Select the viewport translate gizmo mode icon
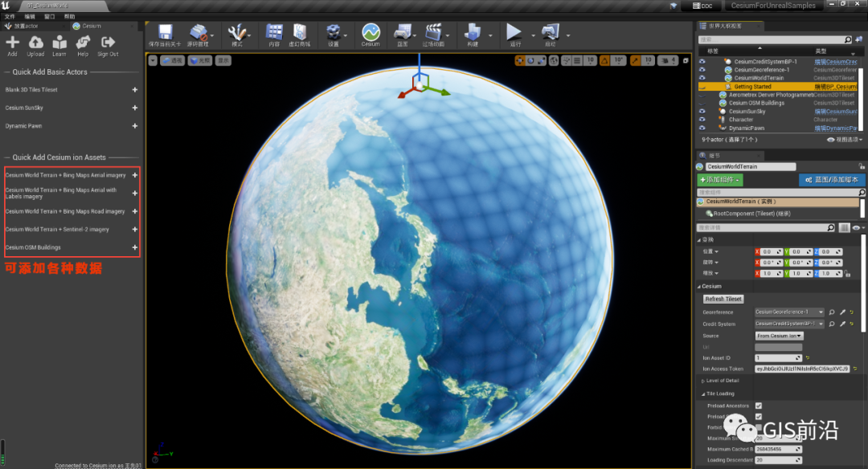The image size is (868, 469). click(520, 61)
